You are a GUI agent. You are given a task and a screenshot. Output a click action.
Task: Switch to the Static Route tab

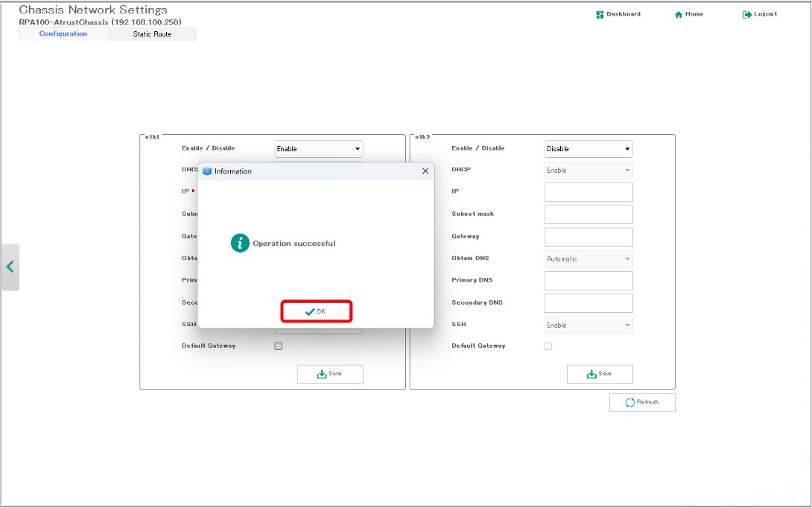(x=152, y=34)
